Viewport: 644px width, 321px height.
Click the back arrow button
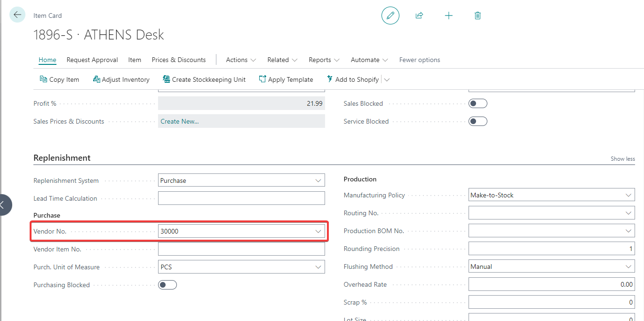(x=17, y=15)
